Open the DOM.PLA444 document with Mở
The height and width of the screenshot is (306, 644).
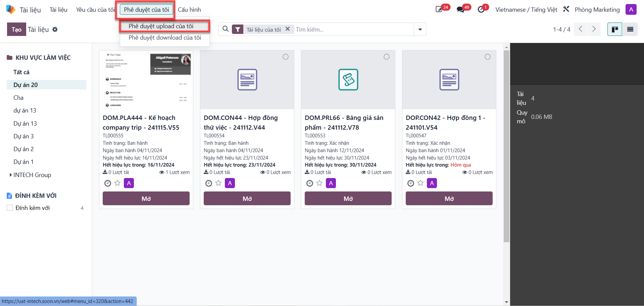tap(146, 199)
